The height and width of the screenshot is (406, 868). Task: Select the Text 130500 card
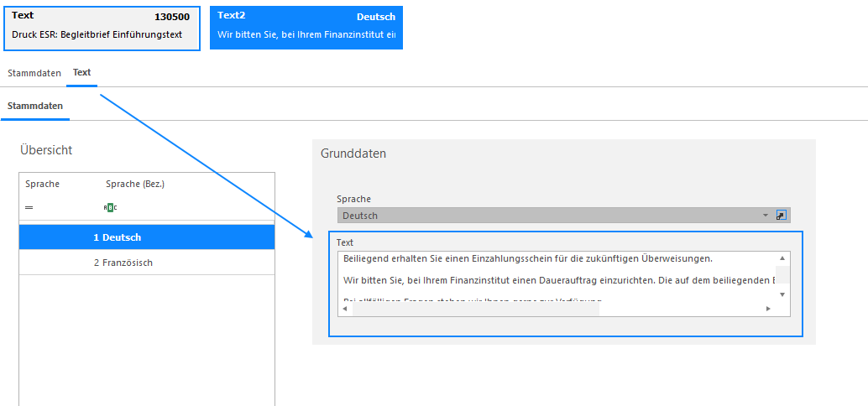click(102, 28)
